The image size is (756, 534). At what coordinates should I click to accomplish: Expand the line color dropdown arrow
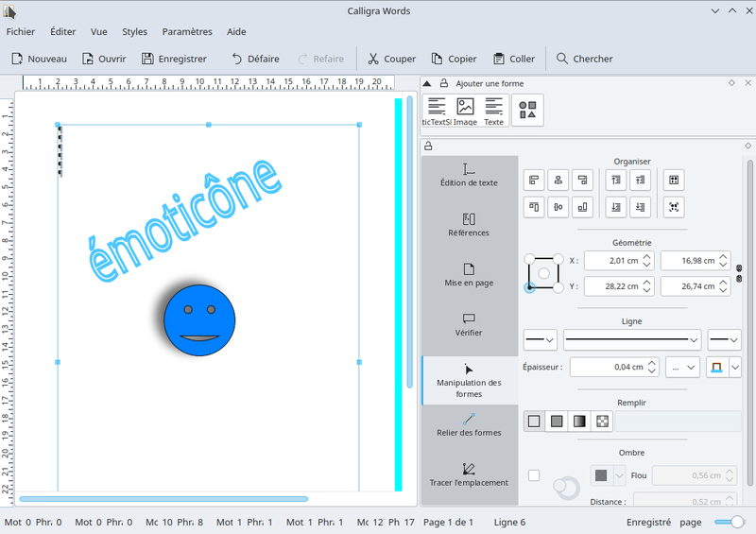coord(734,368)
